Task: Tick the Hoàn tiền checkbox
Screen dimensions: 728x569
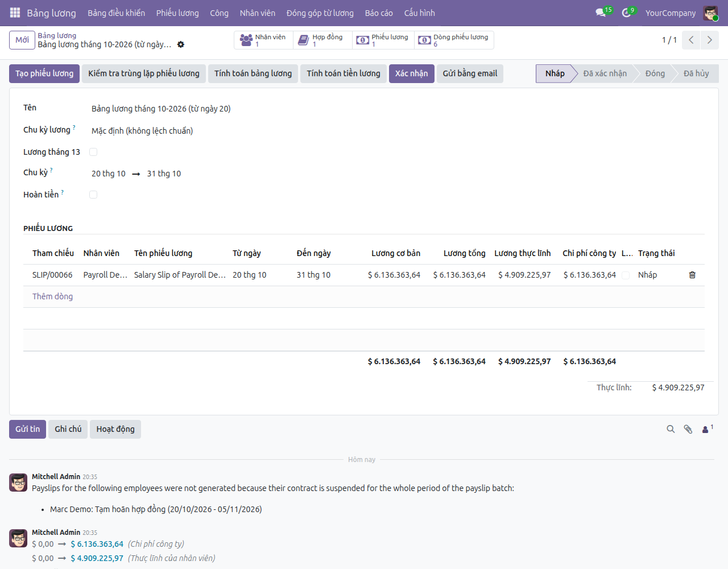Action: [x=93, y=195]
